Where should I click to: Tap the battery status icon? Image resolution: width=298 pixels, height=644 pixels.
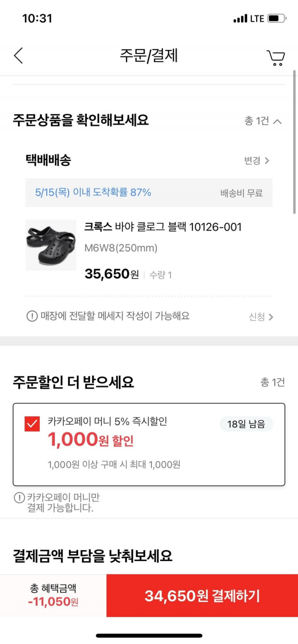coord(277,18)
